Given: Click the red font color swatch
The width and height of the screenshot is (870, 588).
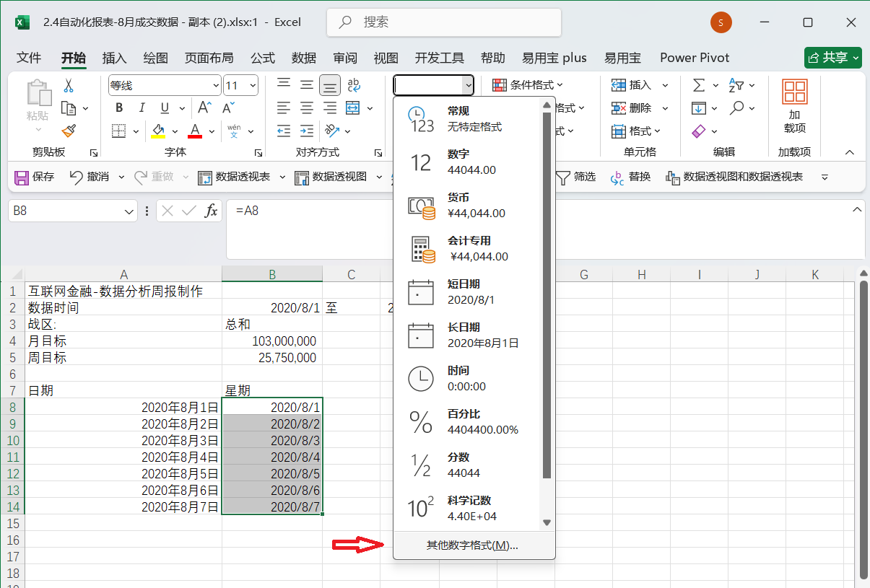Looking at the screenshot, I should click(x=195, y=131).
